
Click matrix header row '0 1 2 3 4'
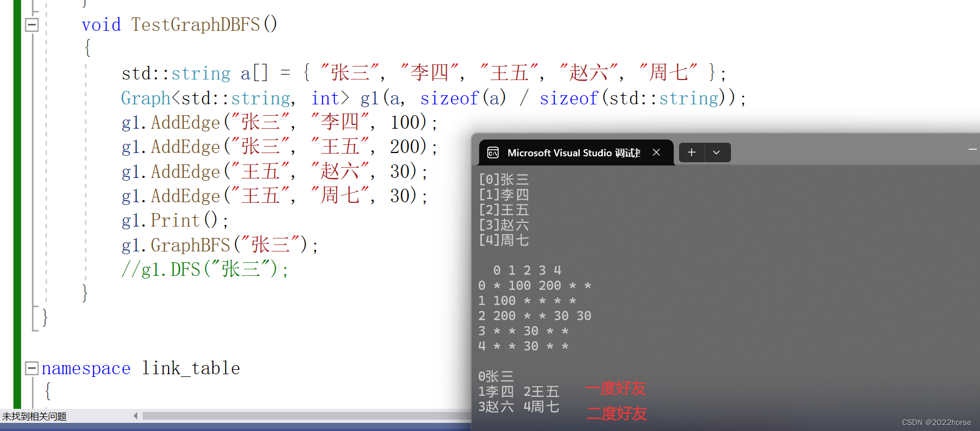pos(527,270)
